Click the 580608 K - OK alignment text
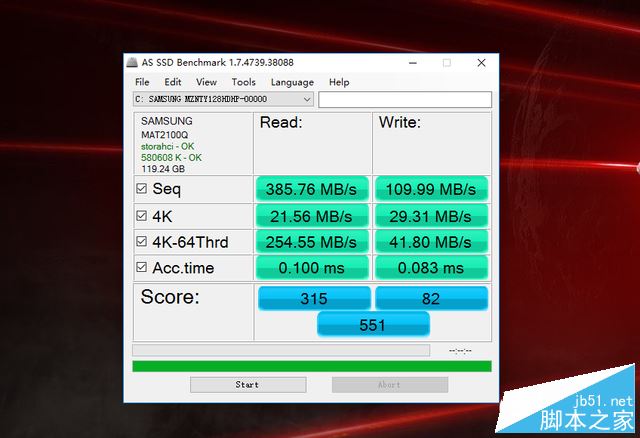The height and width of the screenshot is (438, 640). [171, 158]
